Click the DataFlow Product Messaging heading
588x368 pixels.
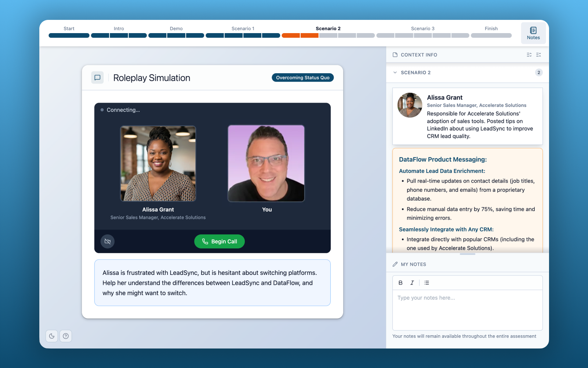point(443,159)
